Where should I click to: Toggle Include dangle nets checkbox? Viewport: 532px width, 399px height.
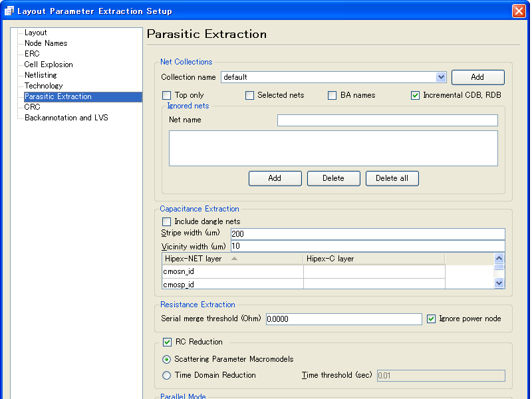pyautogui.click(x=167, y=221)
